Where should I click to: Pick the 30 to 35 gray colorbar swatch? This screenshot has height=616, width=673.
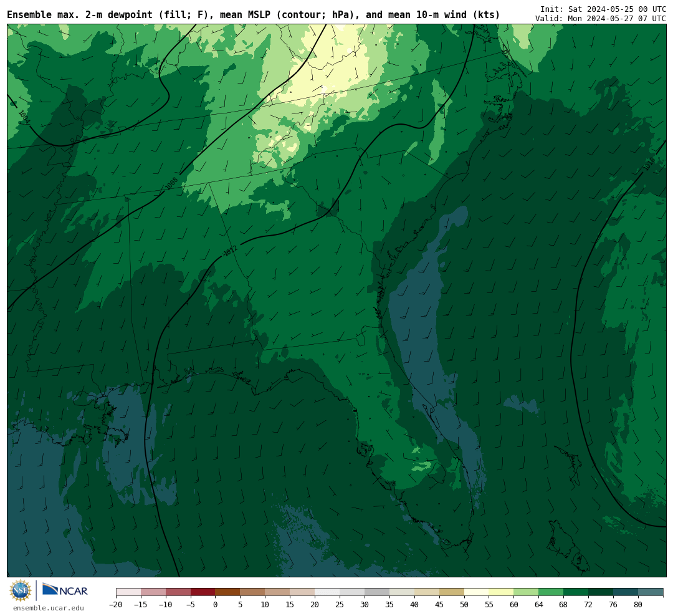pos(377,592)
